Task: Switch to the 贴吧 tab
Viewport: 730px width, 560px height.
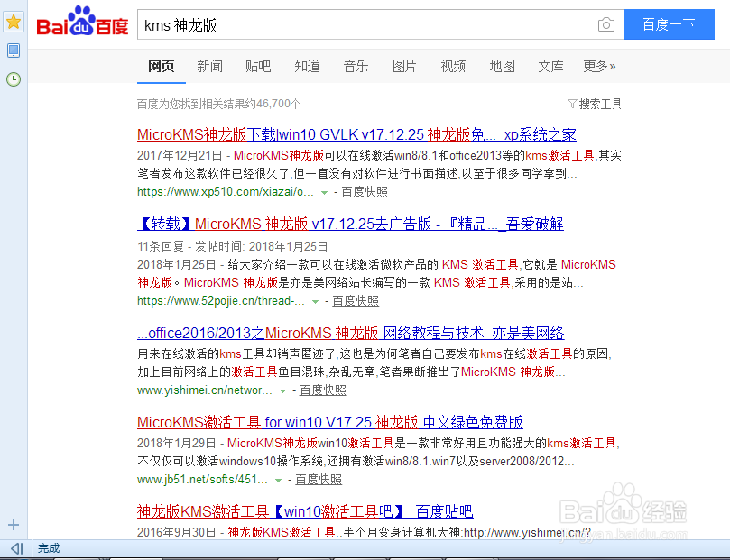Action: 258,67
